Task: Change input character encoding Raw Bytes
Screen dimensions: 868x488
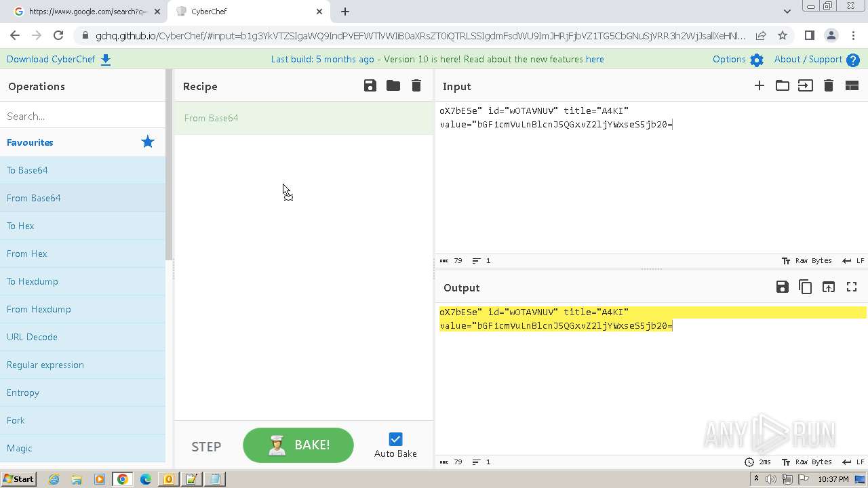Action: (x=807, y=260)
